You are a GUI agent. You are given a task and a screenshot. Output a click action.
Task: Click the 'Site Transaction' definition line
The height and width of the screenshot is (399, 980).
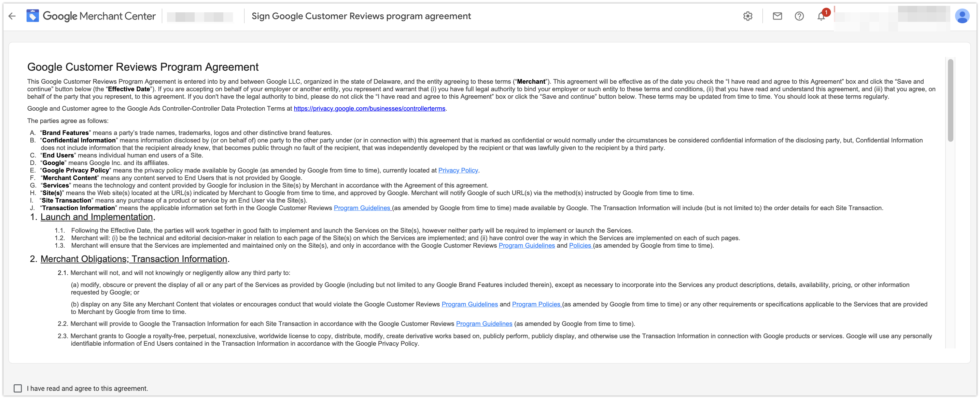[x=173, y=200]
